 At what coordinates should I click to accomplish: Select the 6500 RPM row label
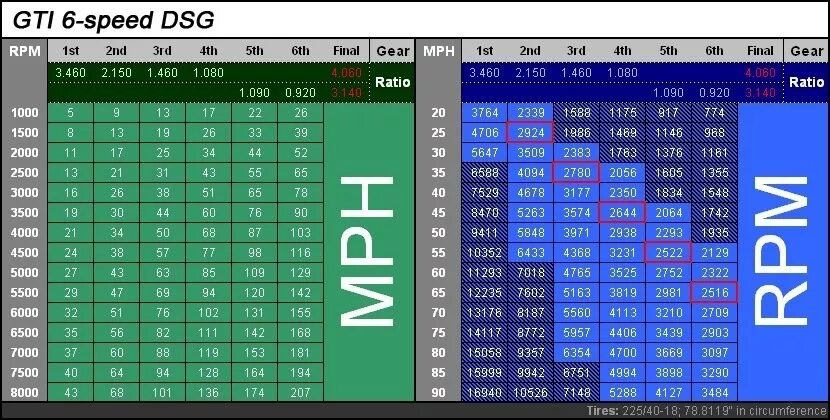(24, 333)
